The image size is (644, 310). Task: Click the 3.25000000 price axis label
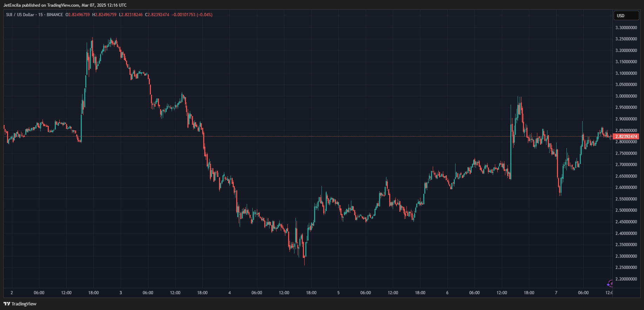626,39
